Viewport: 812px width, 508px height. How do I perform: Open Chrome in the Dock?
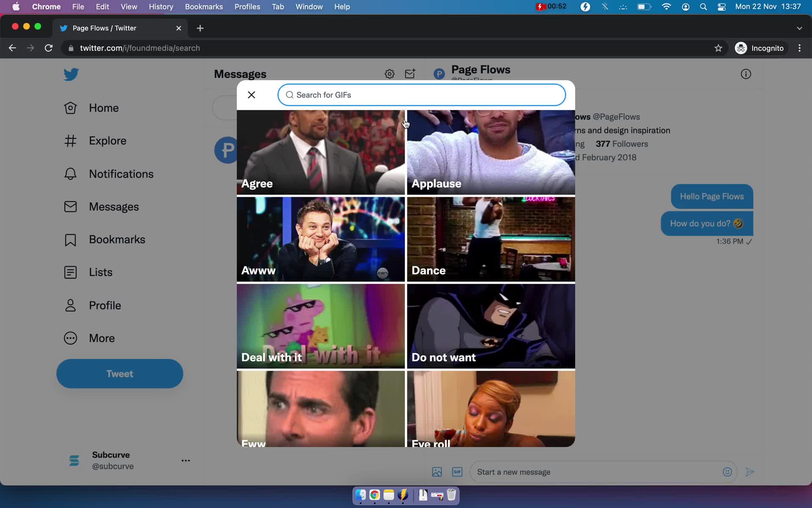tap(375, 495)
